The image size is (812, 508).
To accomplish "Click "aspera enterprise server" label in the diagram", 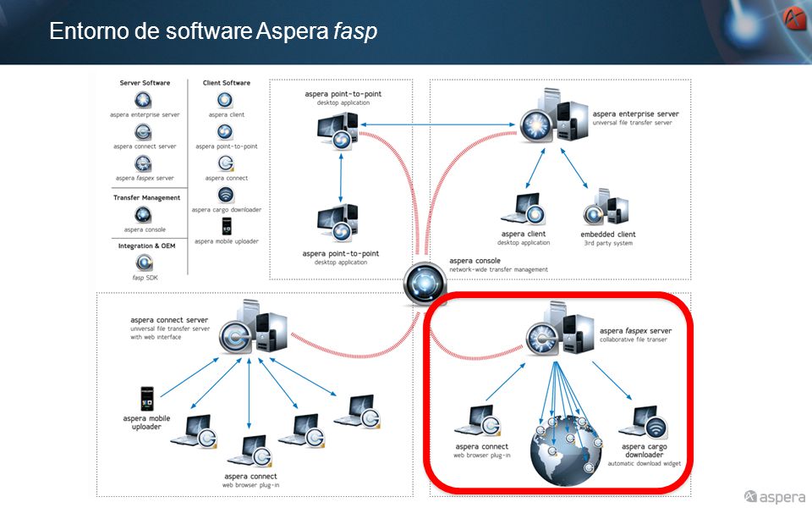I will [x=635, y=114].
